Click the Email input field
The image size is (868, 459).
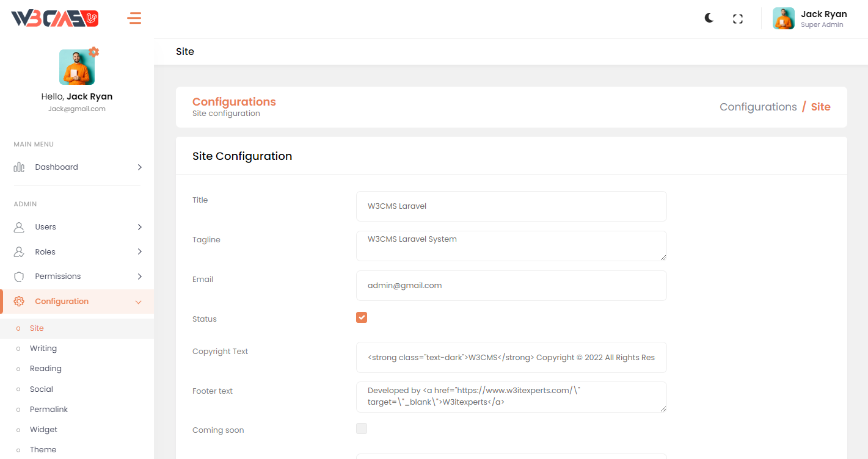[x=511, y=286]
